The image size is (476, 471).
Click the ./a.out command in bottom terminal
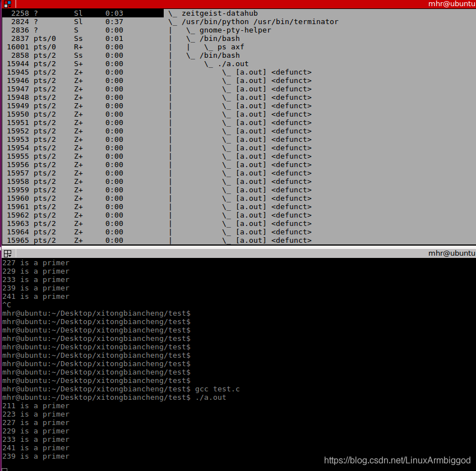211,398
